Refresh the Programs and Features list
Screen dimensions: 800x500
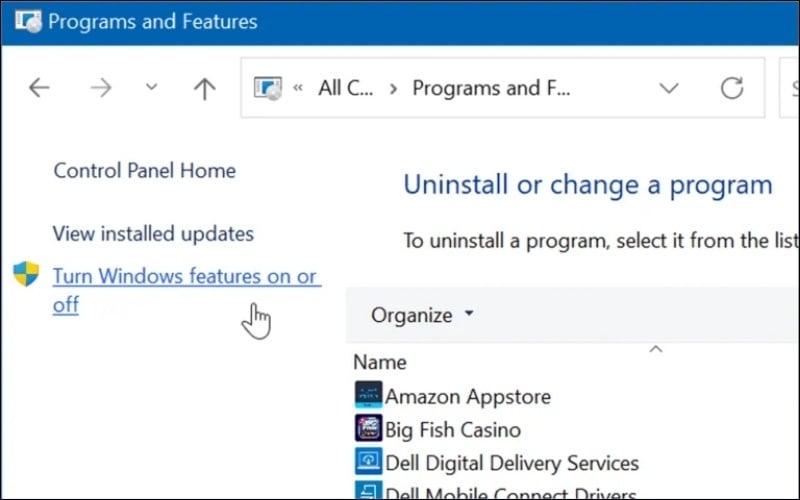click(x=732, y=88)
